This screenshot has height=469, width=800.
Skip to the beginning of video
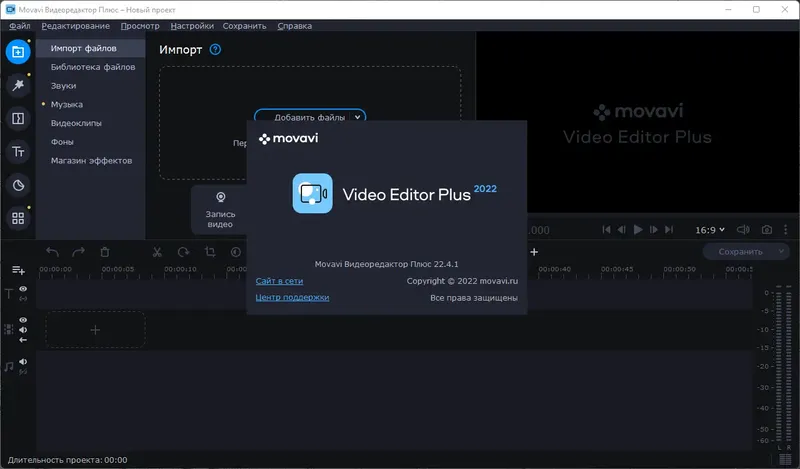pyautogui.click(x=606, y=230)
